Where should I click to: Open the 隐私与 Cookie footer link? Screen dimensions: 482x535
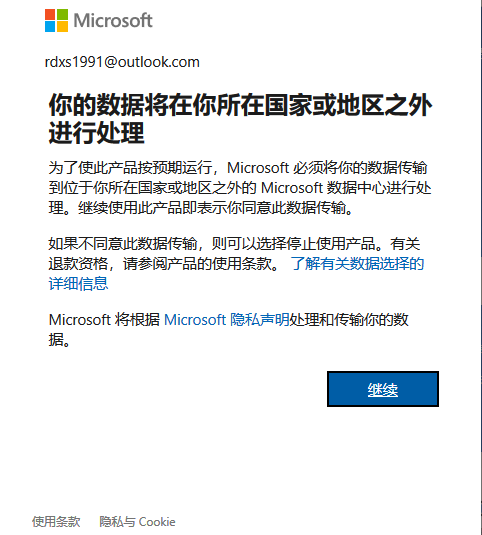(137, 522)
